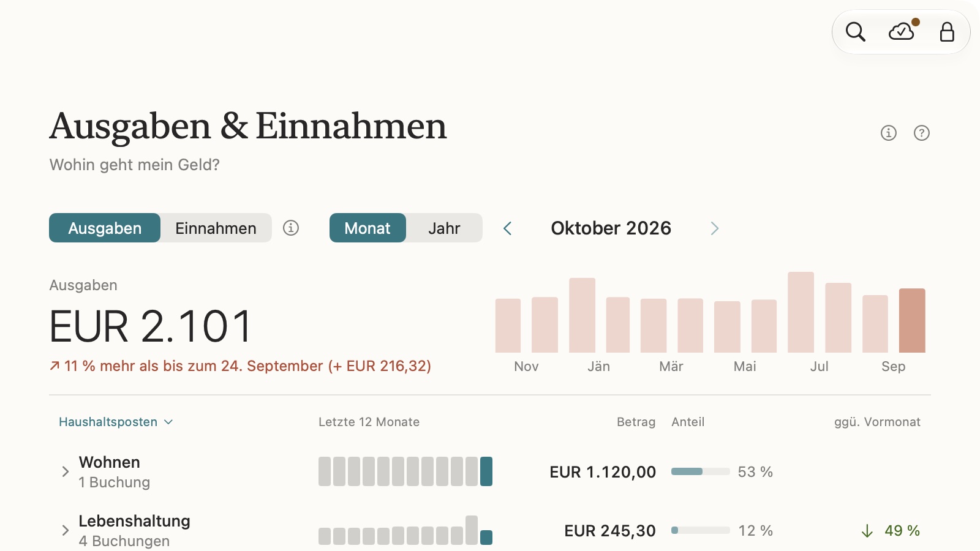Click the cloud sync status icon
The image size is (980, 551).
click(x=902, y=31)
